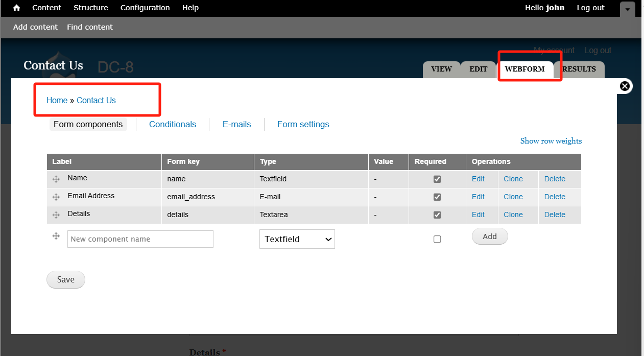
Task: Click the Add component button
Action: tap(490, 236)
